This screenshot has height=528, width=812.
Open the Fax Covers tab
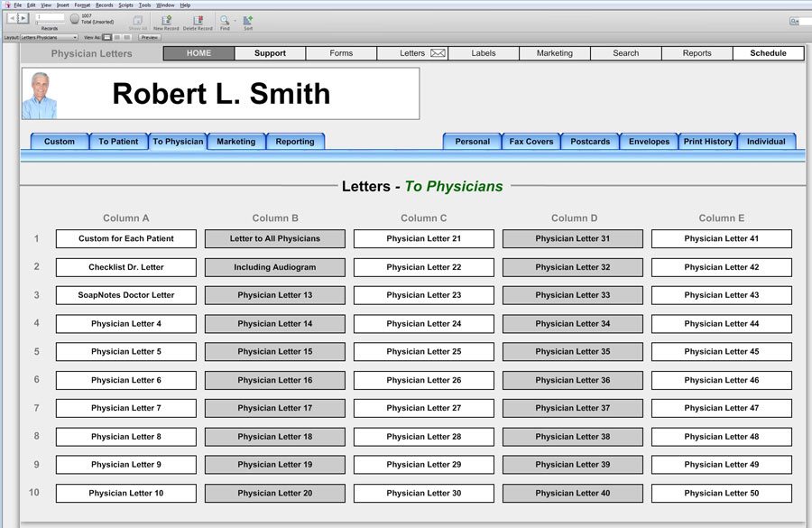(531, 142)
